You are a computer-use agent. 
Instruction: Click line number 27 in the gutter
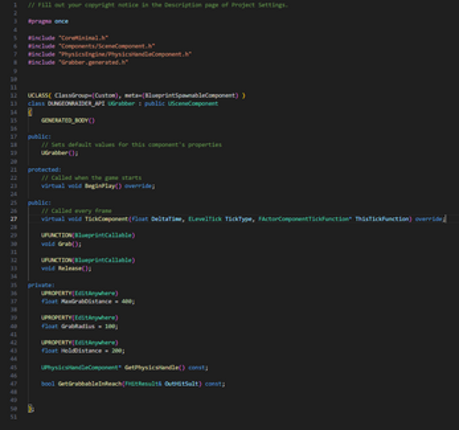(14, 219)
